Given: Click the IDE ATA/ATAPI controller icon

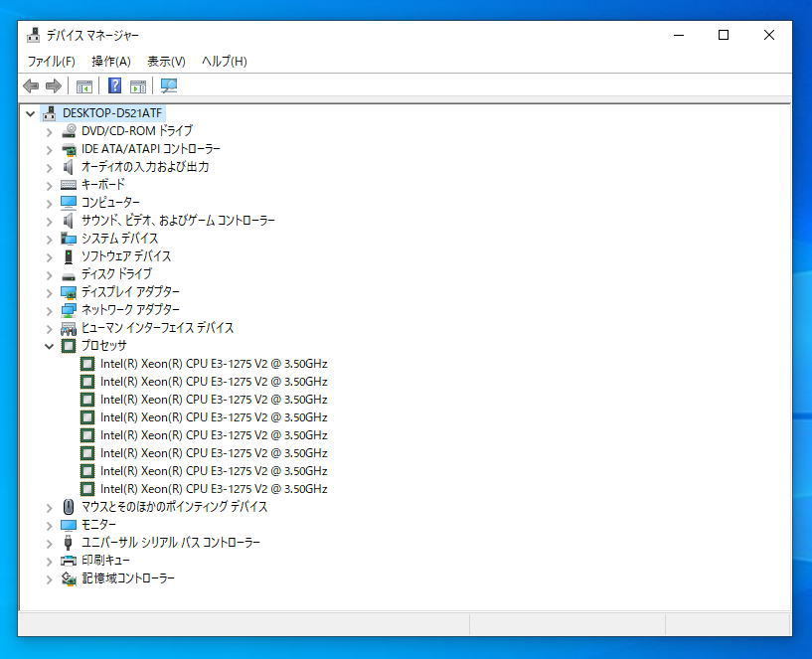Looking at the screenshot, I should 69,149.
